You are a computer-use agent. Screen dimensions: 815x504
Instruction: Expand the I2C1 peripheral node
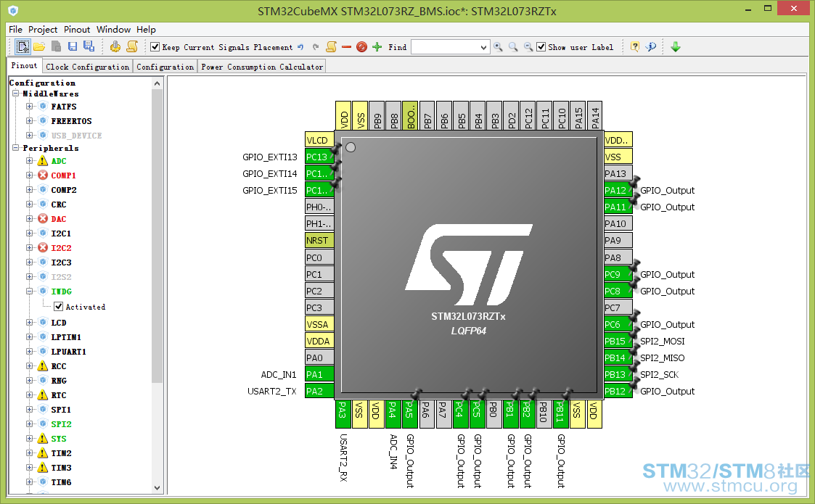30,234
